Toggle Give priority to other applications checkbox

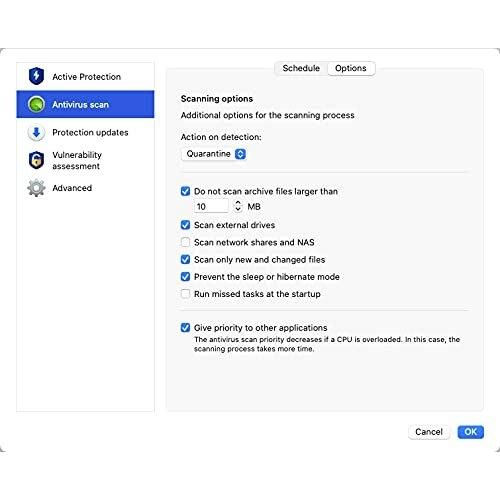click(x=185, y=328)
